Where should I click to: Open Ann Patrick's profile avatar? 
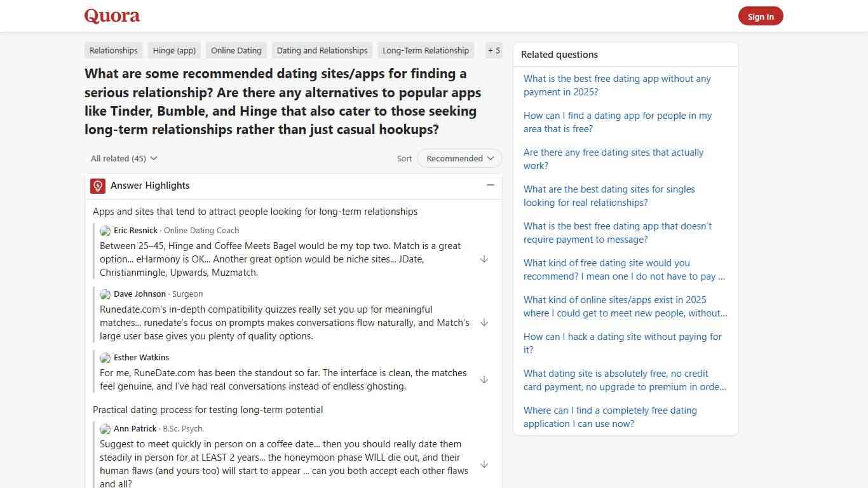click(x=105, y=429)
